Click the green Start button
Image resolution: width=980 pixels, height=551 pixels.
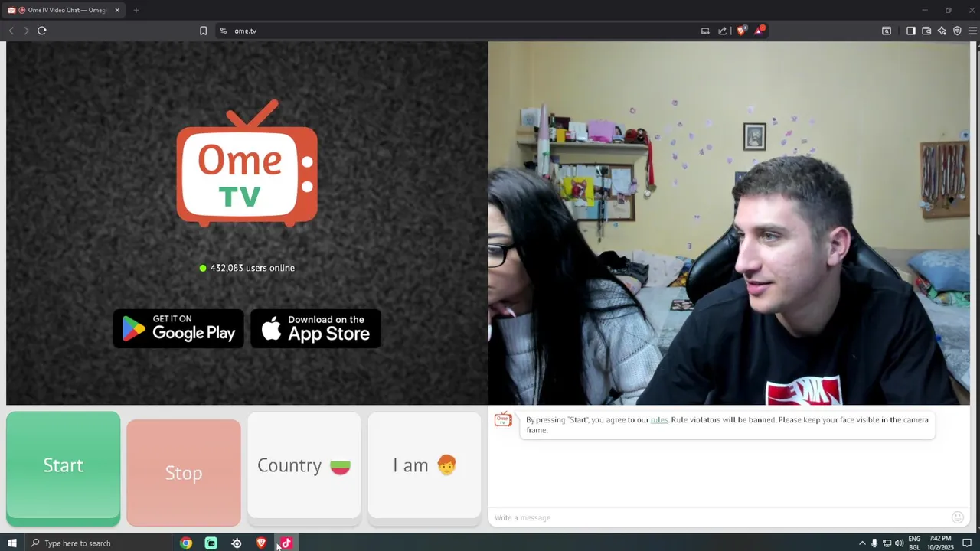(63, 468)
